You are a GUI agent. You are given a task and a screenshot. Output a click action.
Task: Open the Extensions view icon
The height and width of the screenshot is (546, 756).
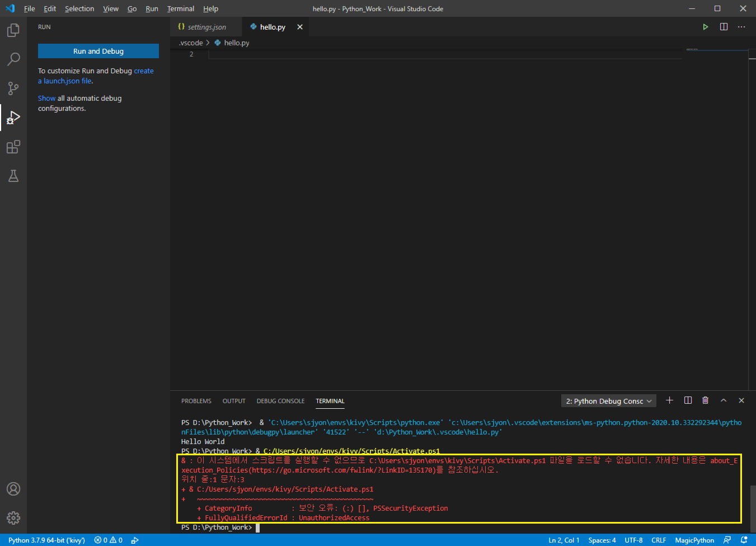pyautogui.click(x=13, y=147)
